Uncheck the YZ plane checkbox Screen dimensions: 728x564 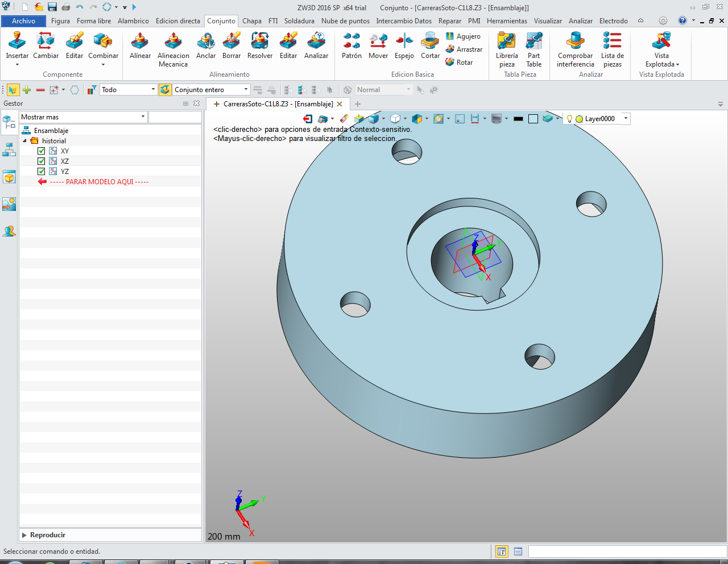point(41,171)
